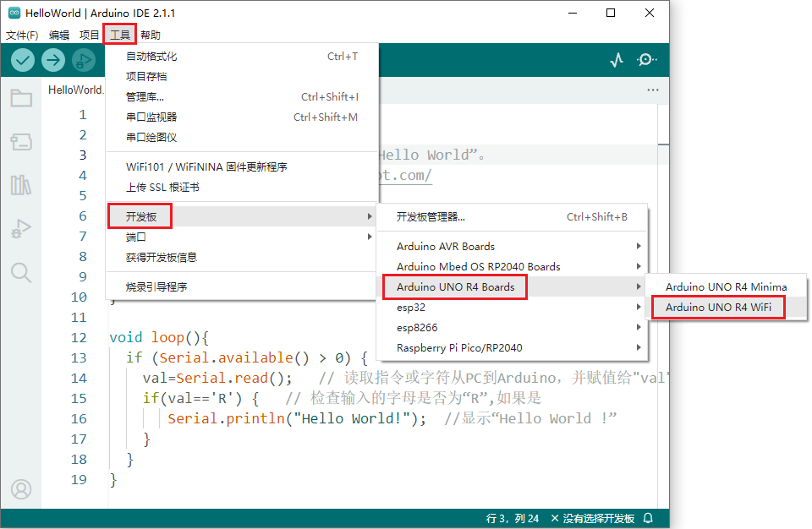Expand Arduino UNO R4 Boards submenu
This screenshot has height=529, width=812.
pos(512,286)
